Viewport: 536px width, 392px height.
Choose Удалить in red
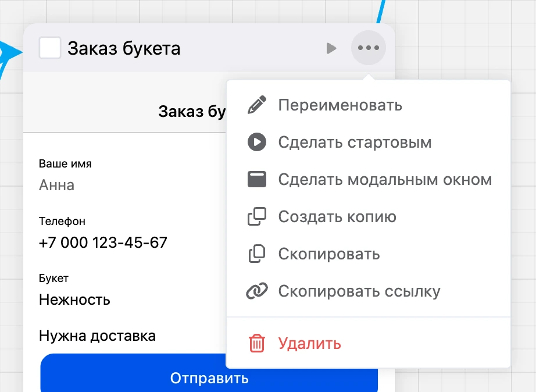[369, 343]
